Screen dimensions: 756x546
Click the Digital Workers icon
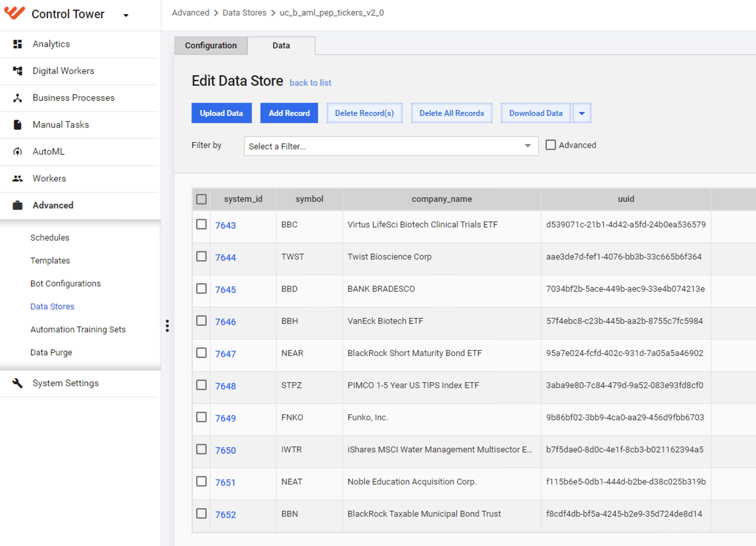[17, 71]
